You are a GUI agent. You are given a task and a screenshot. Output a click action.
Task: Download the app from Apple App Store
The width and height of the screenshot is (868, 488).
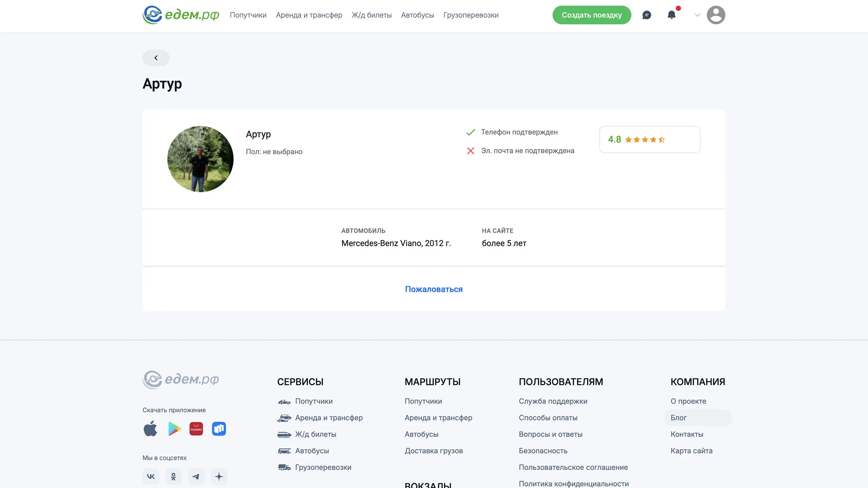click(x=150, y=429)
